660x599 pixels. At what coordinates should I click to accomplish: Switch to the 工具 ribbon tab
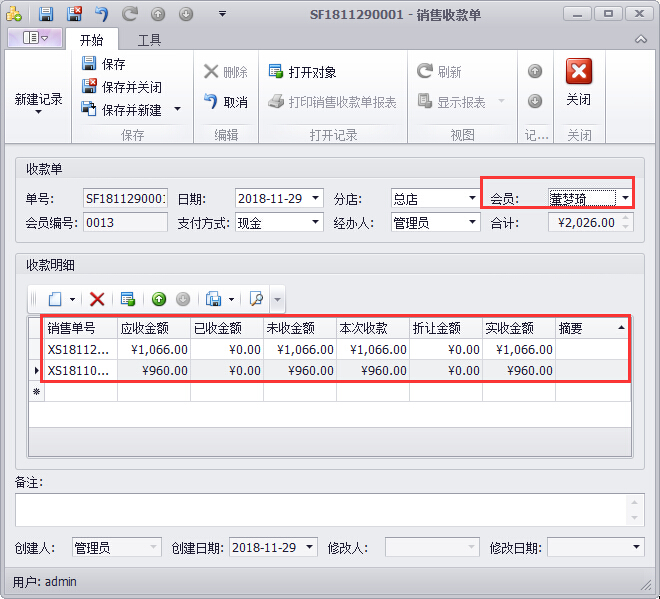click(149, 40)
